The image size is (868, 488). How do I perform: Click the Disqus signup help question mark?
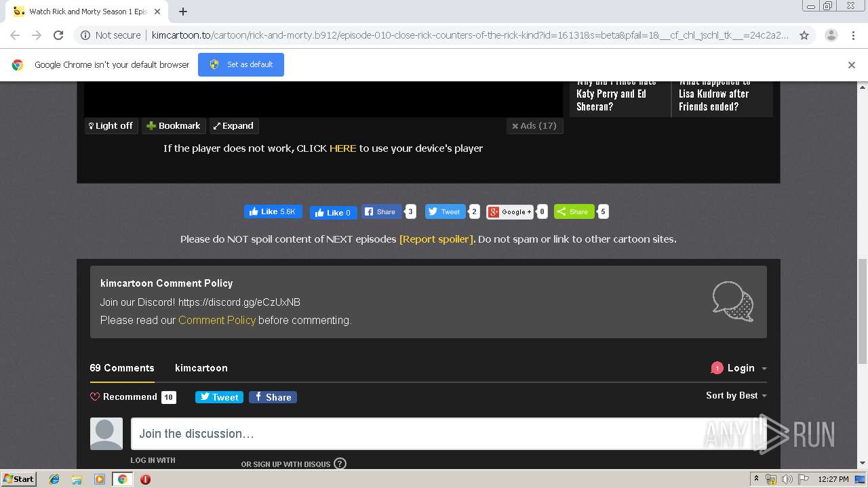pos(340,464)
